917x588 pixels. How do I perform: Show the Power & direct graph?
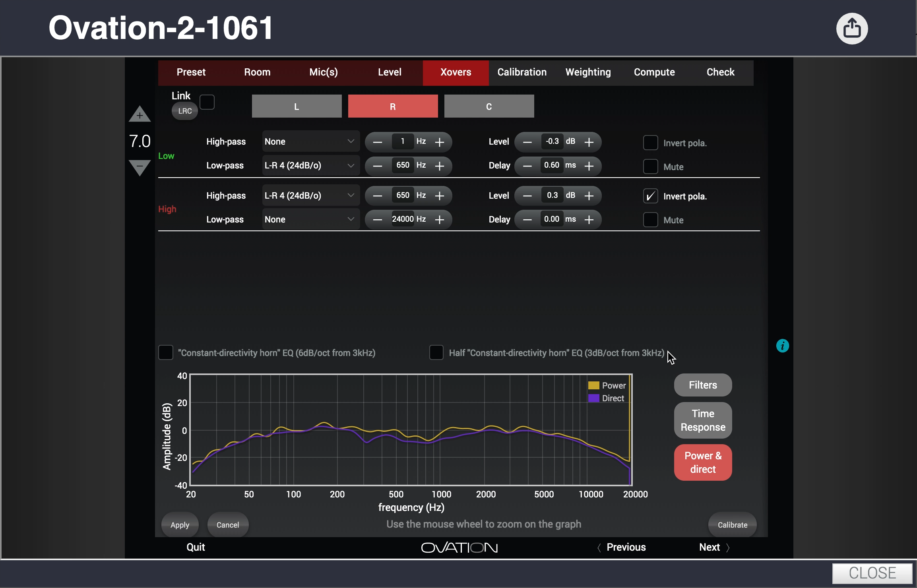(703, 462)
